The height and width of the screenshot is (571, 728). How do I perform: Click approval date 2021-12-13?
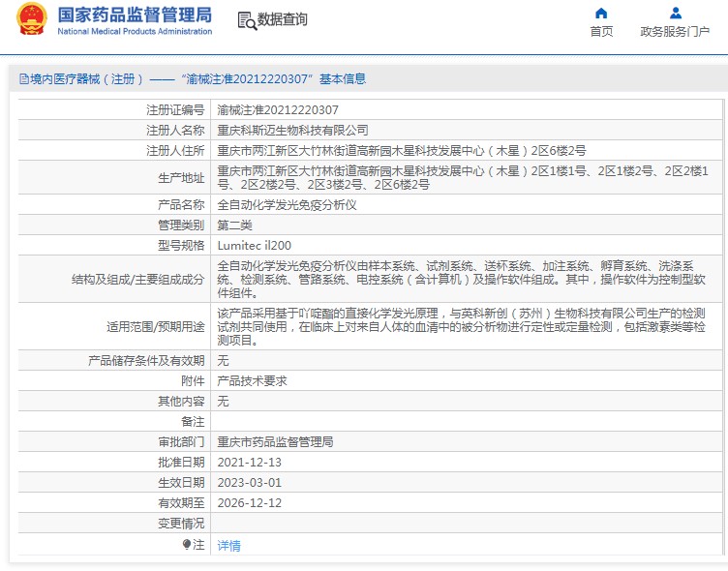click(250, 463)
